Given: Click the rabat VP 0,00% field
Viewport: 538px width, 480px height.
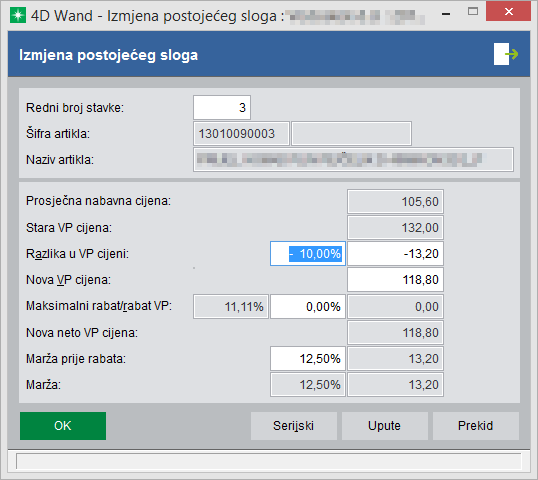Looking at the screenshot, I should (x=308, y=307).
